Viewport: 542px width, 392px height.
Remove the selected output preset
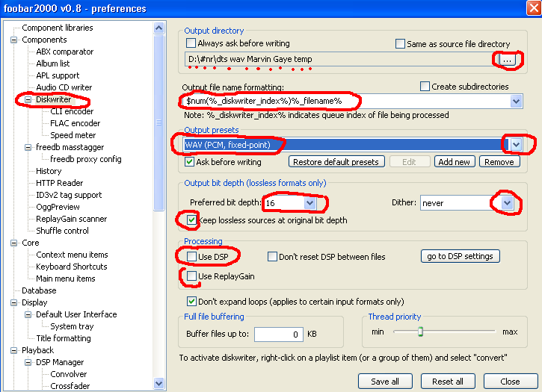(x=499, y=162)
